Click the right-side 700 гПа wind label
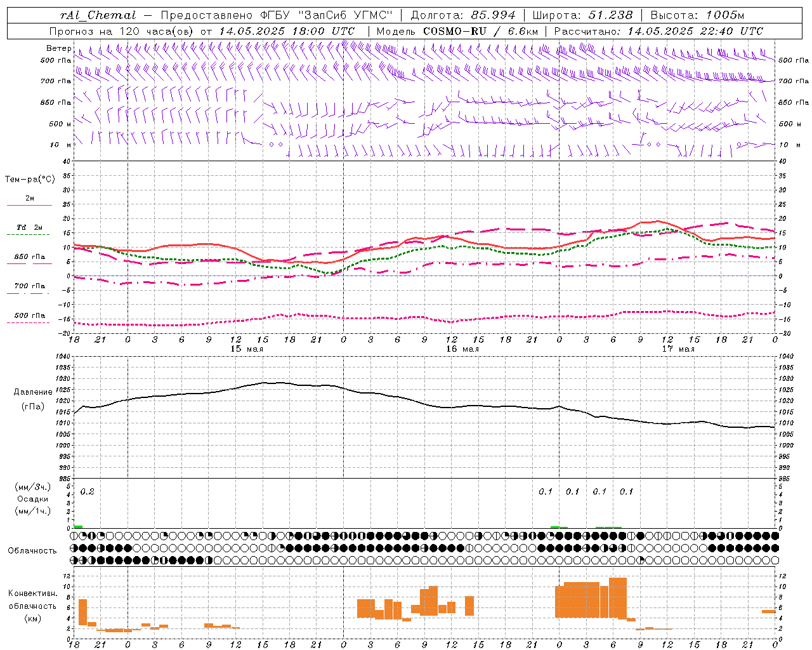Viewport: 812px width, 650px height. click(794, 81)
